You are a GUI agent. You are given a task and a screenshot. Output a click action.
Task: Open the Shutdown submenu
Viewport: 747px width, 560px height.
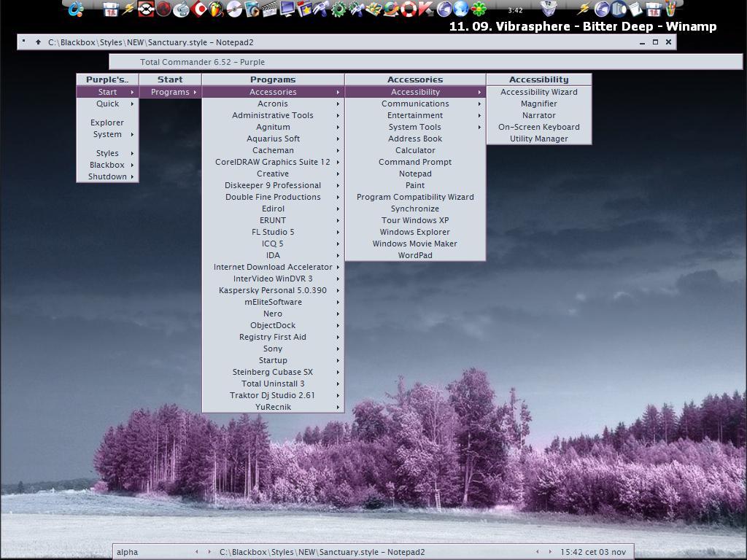[x=108, y=176]
